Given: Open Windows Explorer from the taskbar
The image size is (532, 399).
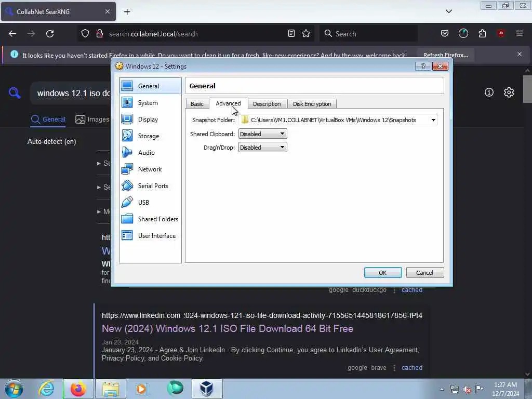Looking at the screenshot, I should point(111,389).
